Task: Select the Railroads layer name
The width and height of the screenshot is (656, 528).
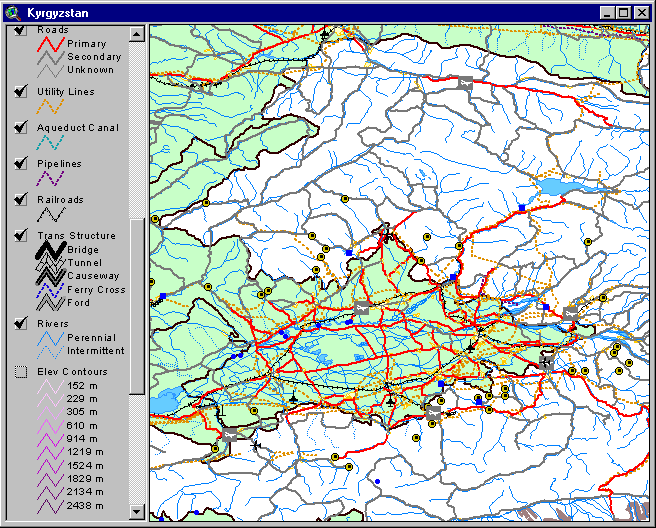Action: (60, 200)
